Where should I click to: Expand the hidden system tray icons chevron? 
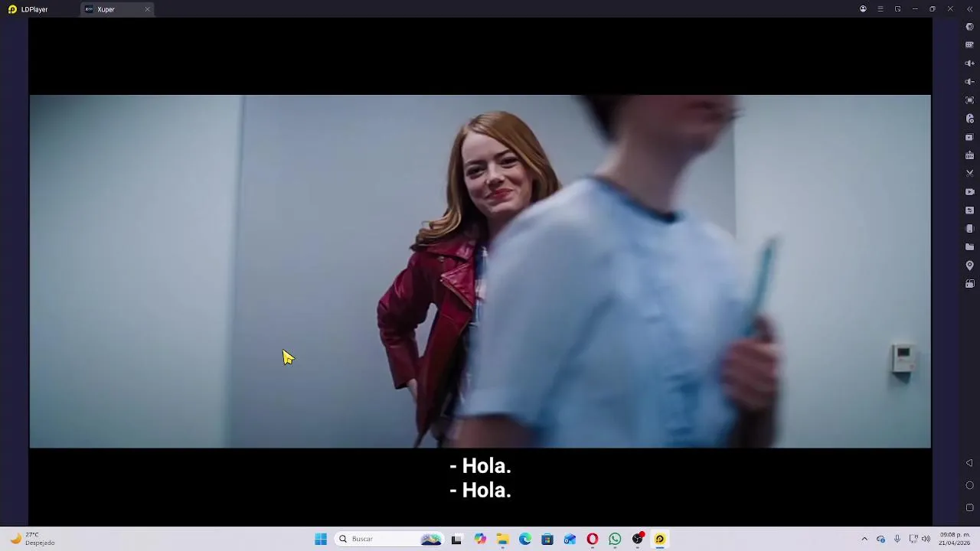(x=864, y=539)
